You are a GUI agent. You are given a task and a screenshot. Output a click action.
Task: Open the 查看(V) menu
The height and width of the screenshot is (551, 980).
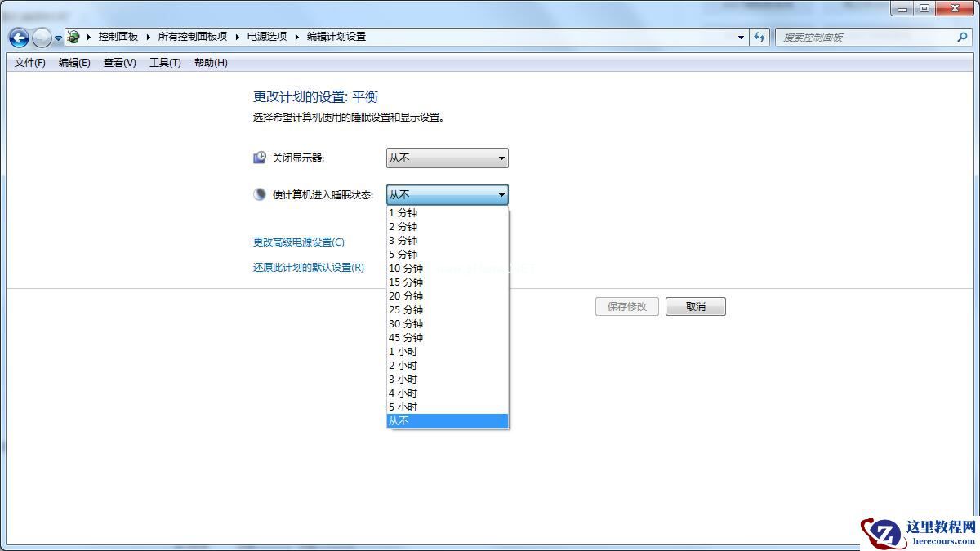(118, 63)
